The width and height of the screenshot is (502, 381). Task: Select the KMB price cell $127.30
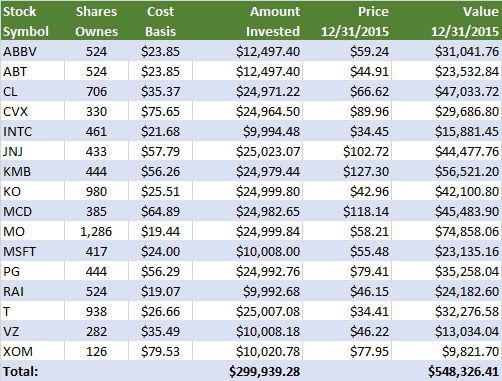pos(347,171)
